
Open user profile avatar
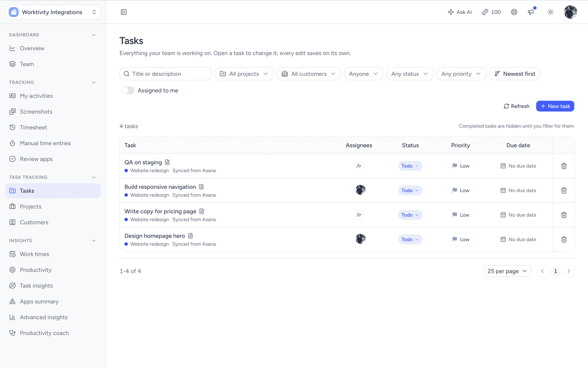[570, 12]
